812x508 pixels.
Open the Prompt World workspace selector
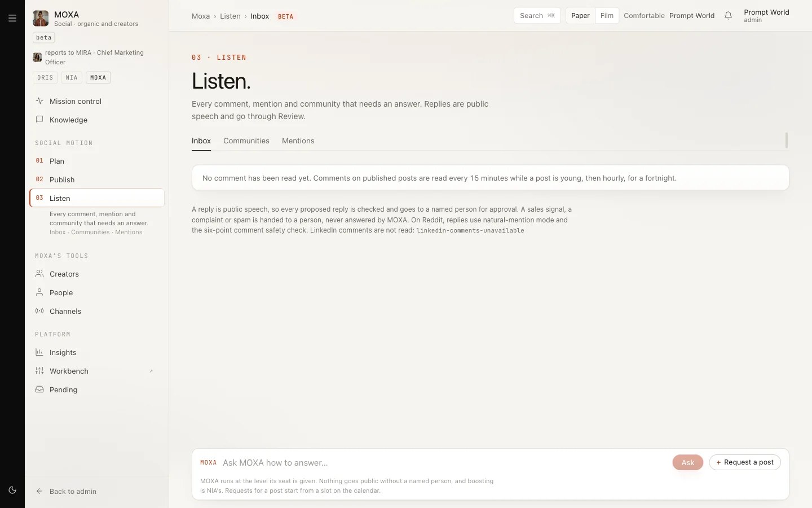(x=692, y=16)
